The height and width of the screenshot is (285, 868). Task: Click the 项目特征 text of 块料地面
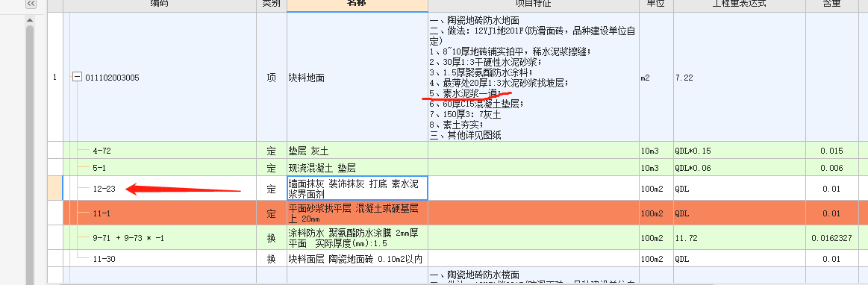point(533,78)
